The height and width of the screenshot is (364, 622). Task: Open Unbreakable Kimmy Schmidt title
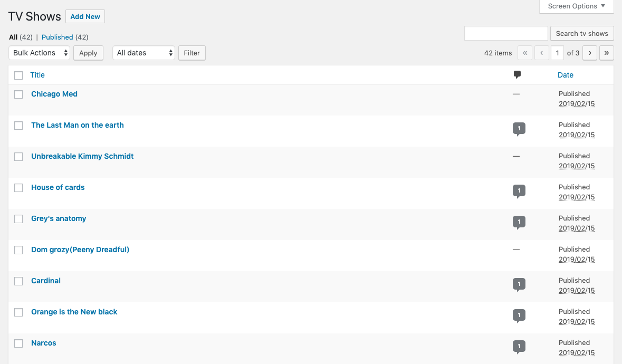coord(82,156)
